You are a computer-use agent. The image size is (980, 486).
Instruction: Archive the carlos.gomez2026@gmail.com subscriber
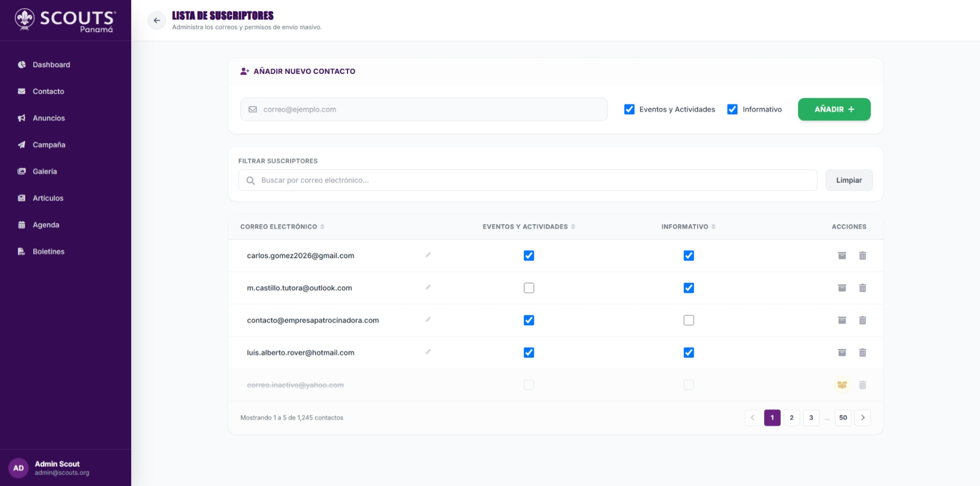pyautogui.click(x=842, y=256)
